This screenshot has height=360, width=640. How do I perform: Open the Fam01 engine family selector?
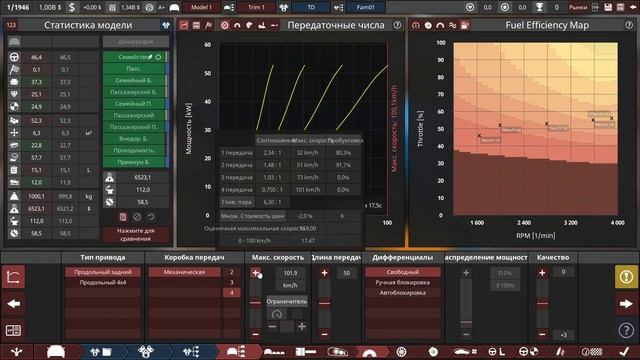(x=365, y=7)
